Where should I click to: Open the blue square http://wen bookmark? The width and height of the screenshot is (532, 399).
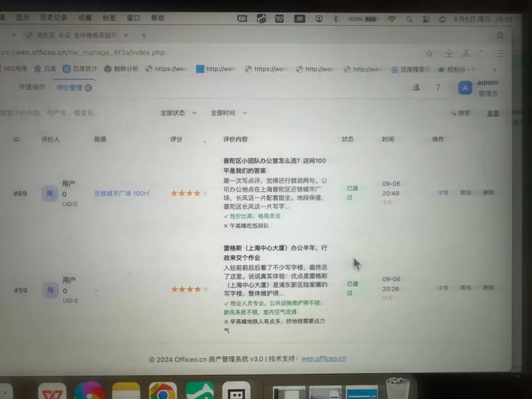pyautogui.click(x=216, y=69)
